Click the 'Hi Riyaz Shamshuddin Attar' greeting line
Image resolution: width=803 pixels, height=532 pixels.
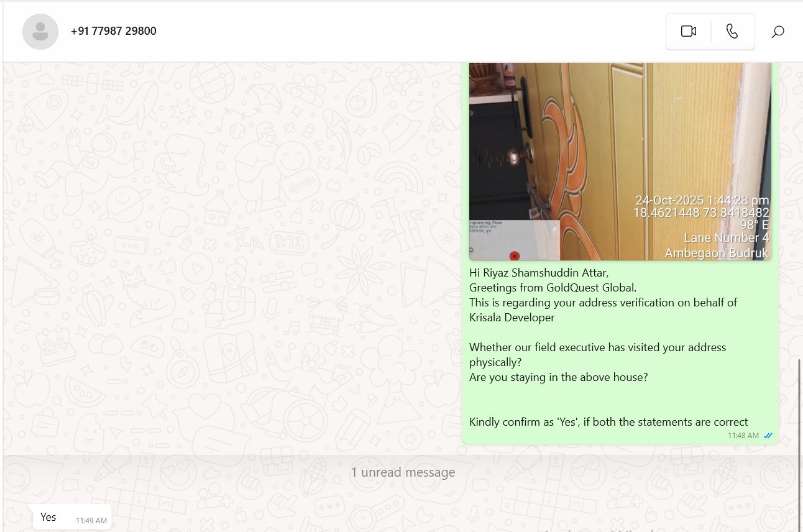tap(539, 273)
